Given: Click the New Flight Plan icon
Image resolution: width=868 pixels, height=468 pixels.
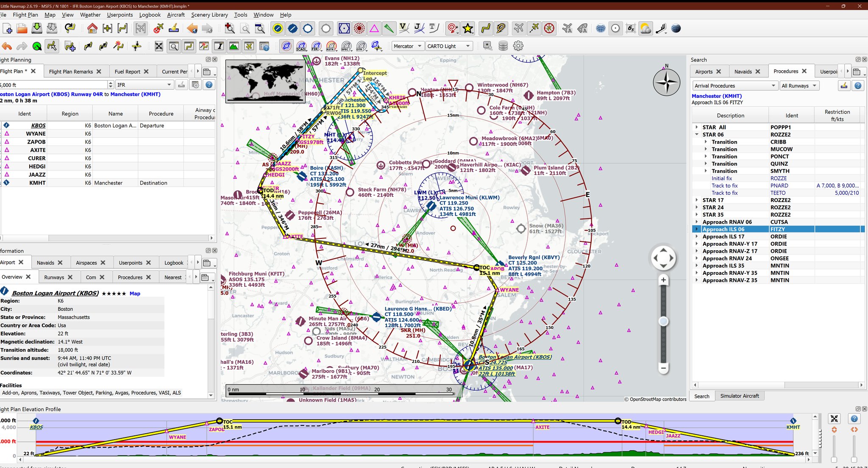Looking at the screenshot, I should [x=7, y=28].
